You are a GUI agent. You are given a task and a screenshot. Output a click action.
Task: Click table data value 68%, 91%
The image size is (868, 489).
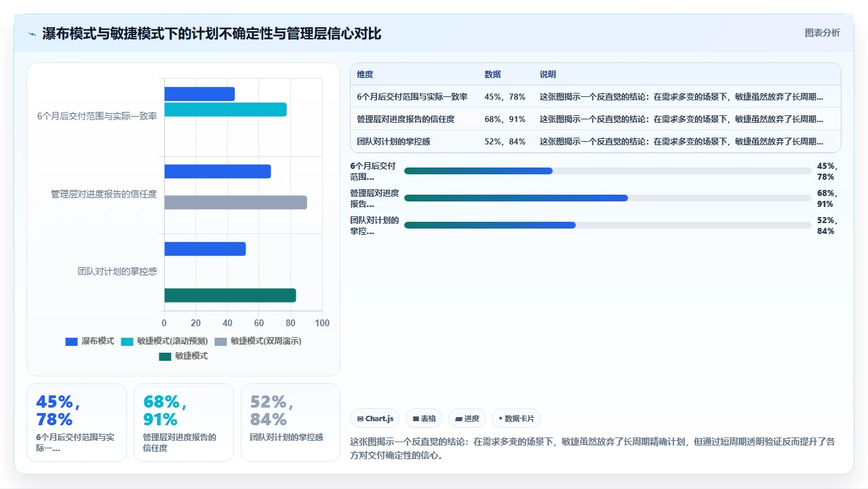coord(505,119)
